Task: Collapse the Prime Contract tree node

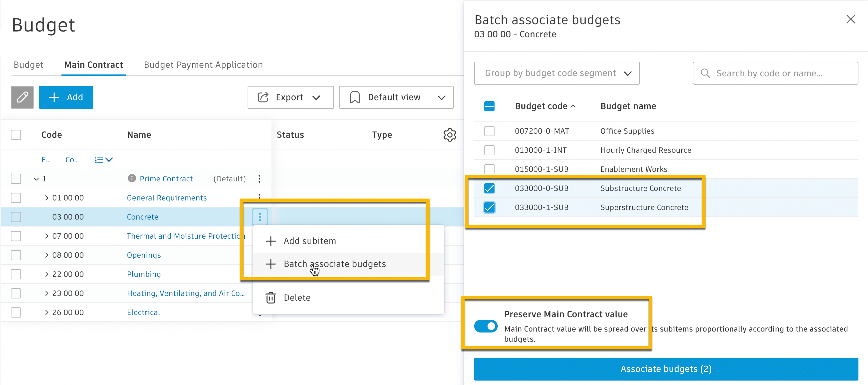Action: click(x=36, y=178)
